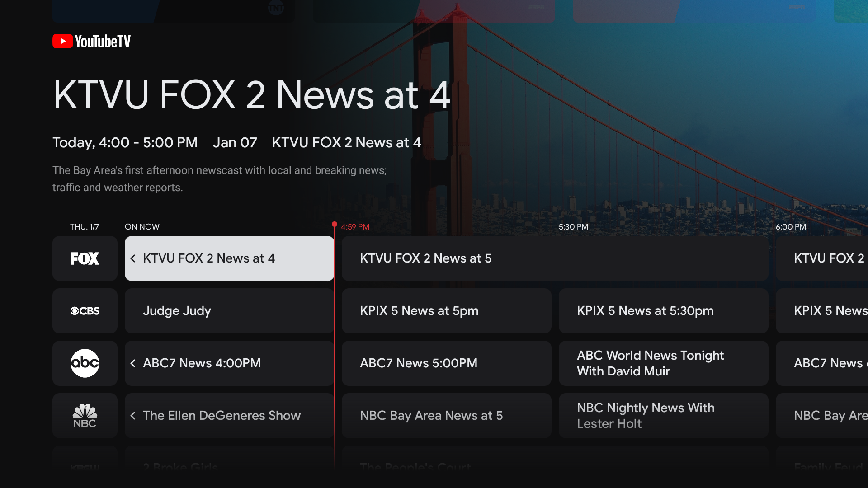Select the NBC peacock channel logo
The width and height of the screenshot is (868, 488).
coord(85,416)
